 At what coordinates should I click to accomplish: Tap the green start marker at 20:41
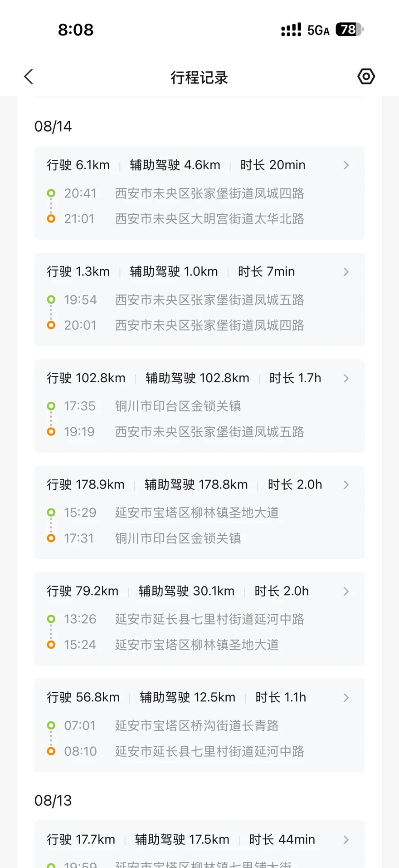click(x=51, y=193)
